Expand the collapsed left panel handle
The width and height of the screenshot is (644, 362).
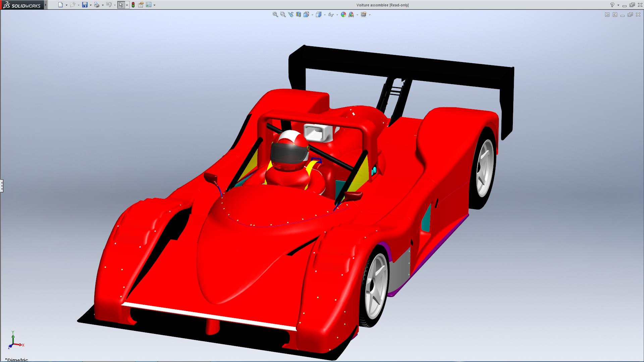click(x=2, y=185)
